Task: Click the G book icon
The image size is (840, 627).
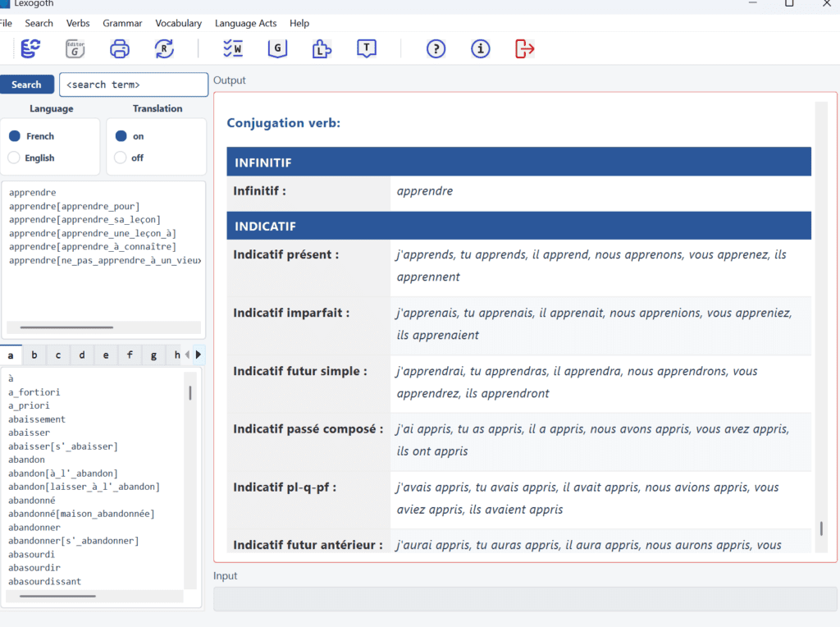Action: (277, 48)
